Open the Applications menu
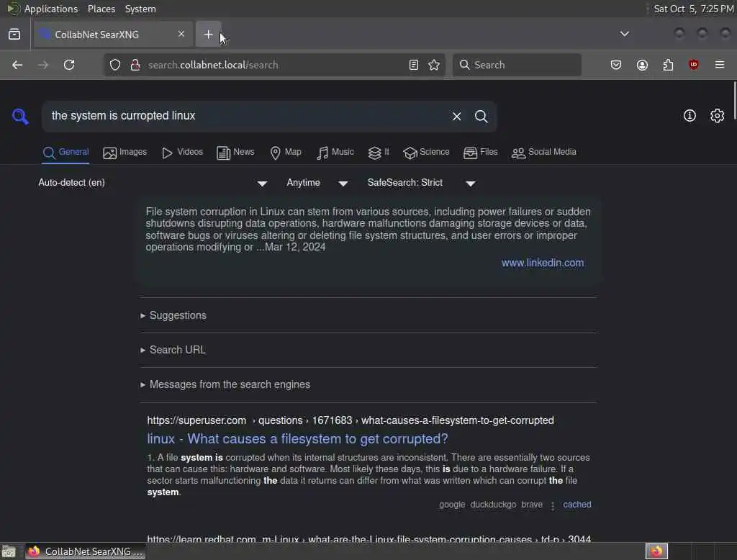The image size is (737, 560). tap(51, 9)
